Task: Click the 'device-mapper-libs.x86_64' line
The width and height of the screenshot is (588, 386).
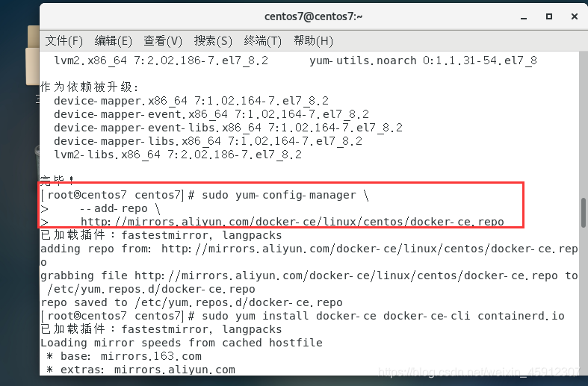Action: pos(208,142)
